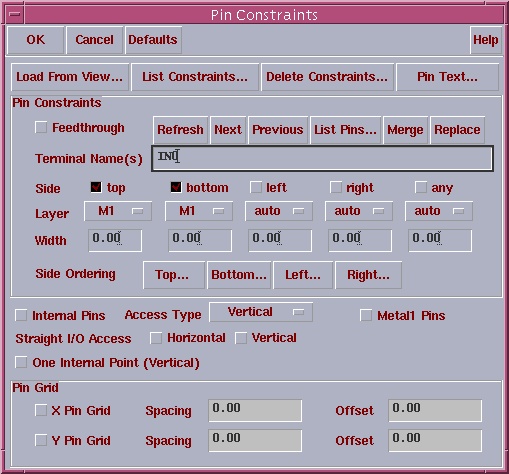The height and width of the screenshot is (474, 509).
Task: Click the Help button
Action: 486,40
